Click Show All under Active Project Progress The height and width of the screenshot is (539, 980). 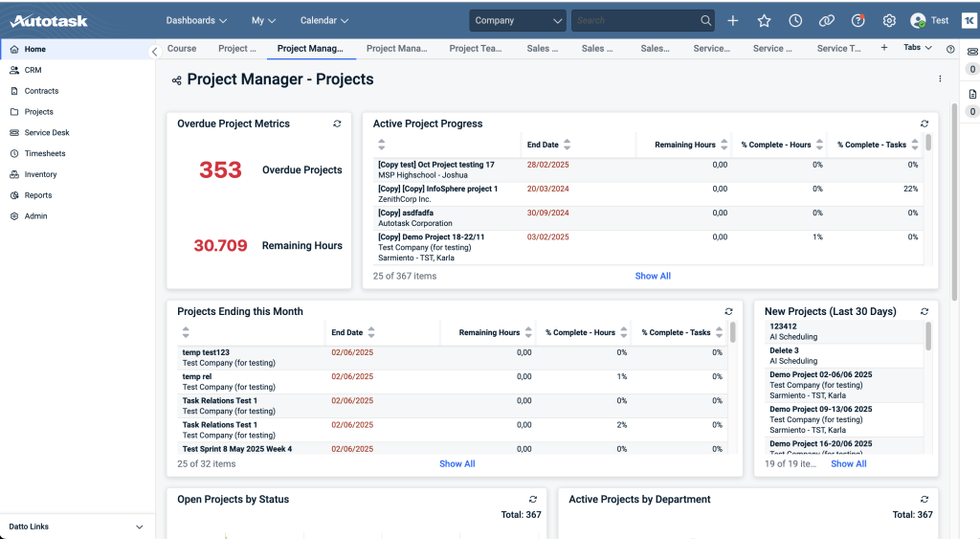[653, 276]
